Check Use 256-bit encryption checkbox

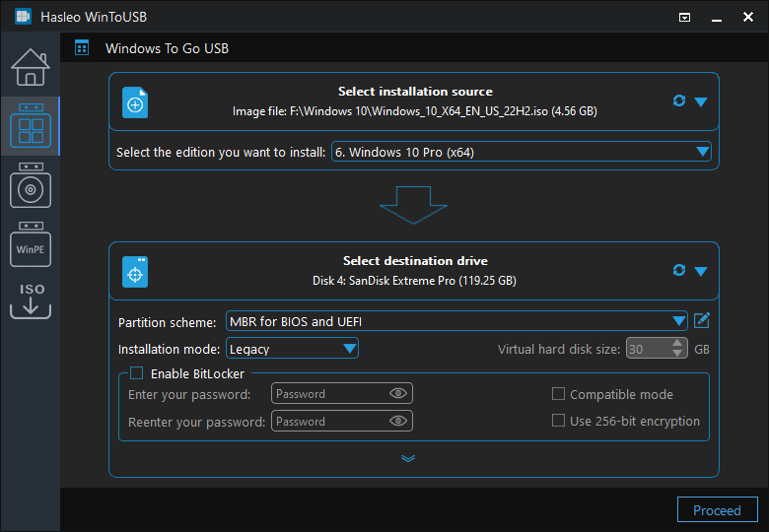(558, 421)
